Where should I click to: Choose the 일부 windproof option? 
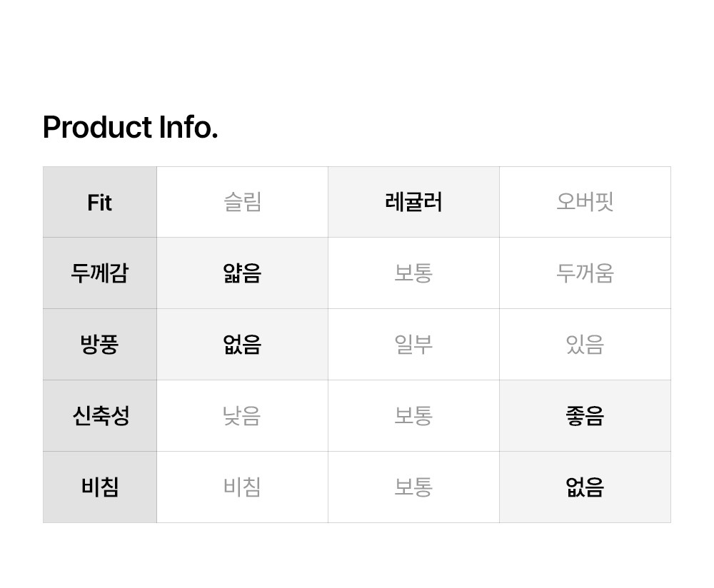click(x=413, y=345)
